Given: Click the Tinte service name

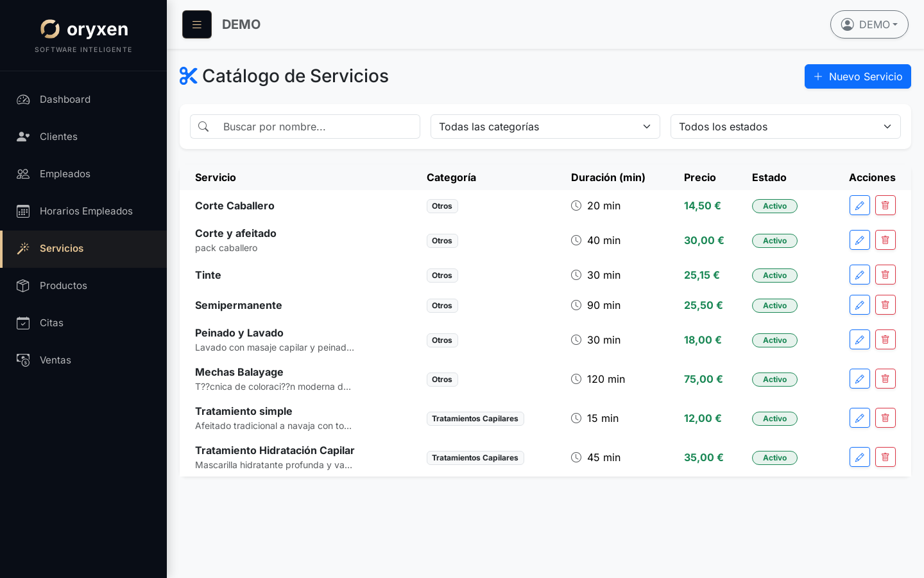Looking at the screenshot, I should pos(208,275).
